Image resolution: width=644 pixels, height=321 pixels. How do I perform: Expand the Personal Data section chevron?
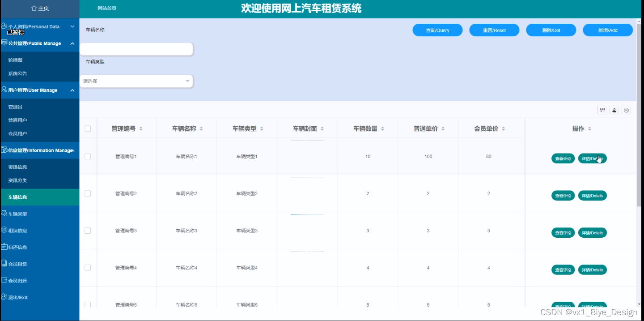click(x=72, y=26)
